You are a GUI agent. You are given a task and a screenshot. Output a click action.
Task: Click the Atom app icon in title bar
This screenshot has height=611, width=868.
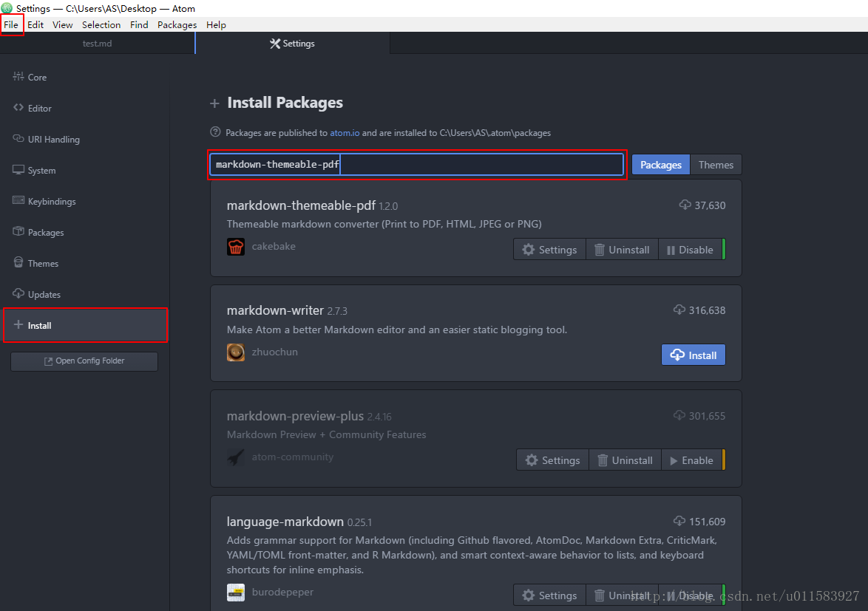click(7, 8)
